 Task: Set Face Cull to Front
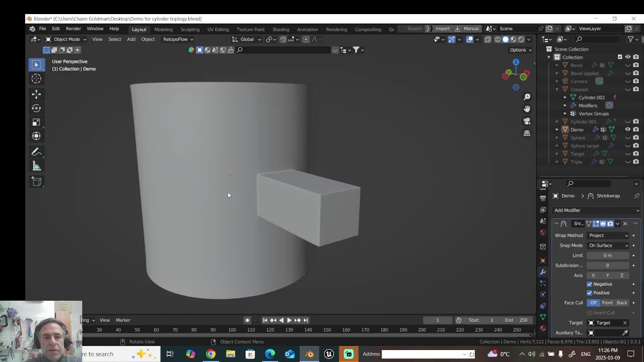(607, 303)
